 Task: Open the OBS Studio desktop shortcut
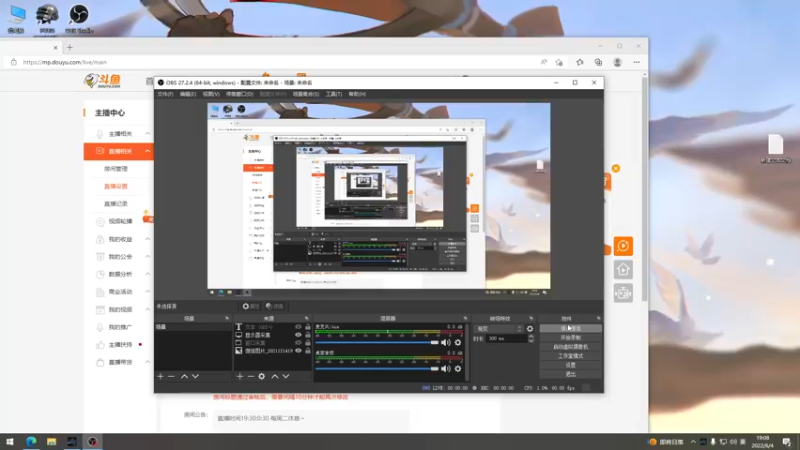tap(79, 18)
